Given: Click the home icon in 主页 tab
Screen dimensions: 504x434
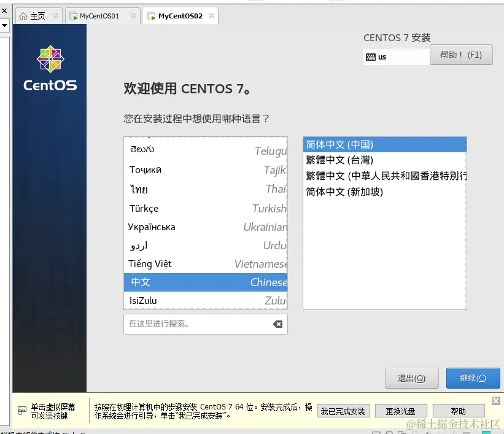Looking at the screenshot, I should click(x=23, y=16).
